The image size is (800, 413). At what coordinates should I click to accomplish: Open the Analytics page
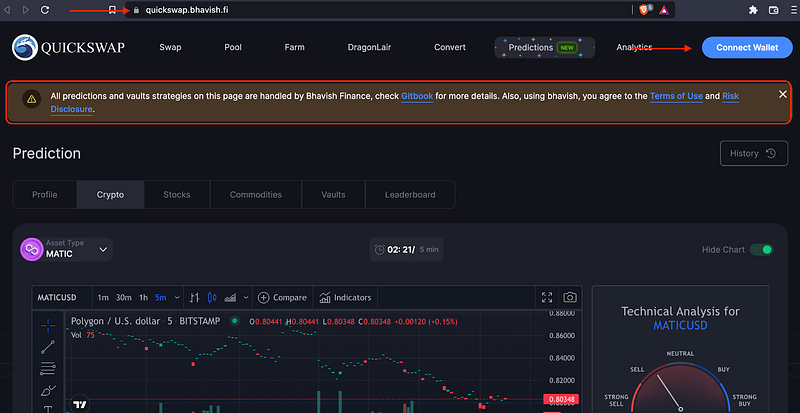634,47
